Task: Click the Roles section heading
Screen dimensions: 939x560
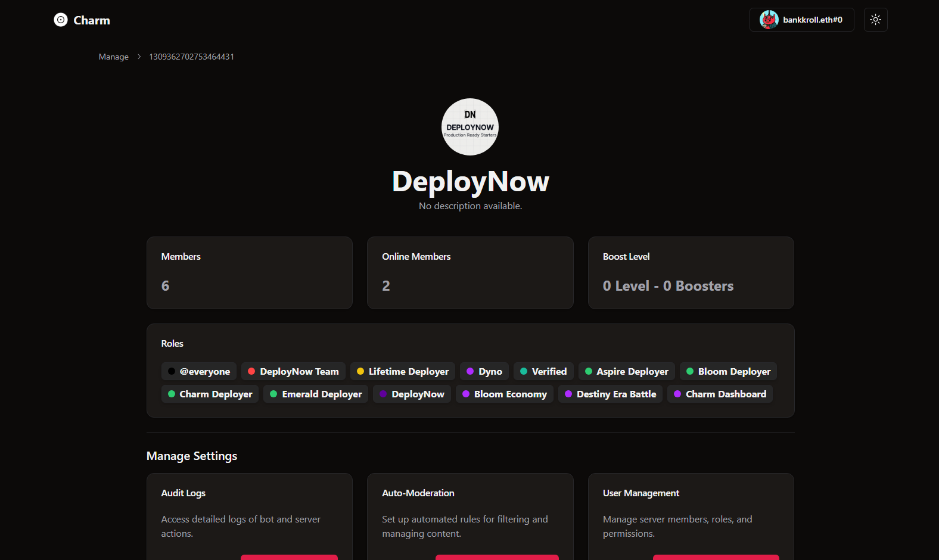Action: coord(172,343)
